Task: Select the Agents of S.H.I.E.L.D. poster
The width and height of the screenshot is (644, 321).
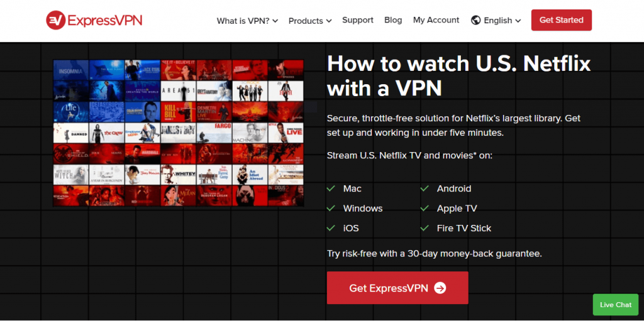Action: click(x=70, y=153)
